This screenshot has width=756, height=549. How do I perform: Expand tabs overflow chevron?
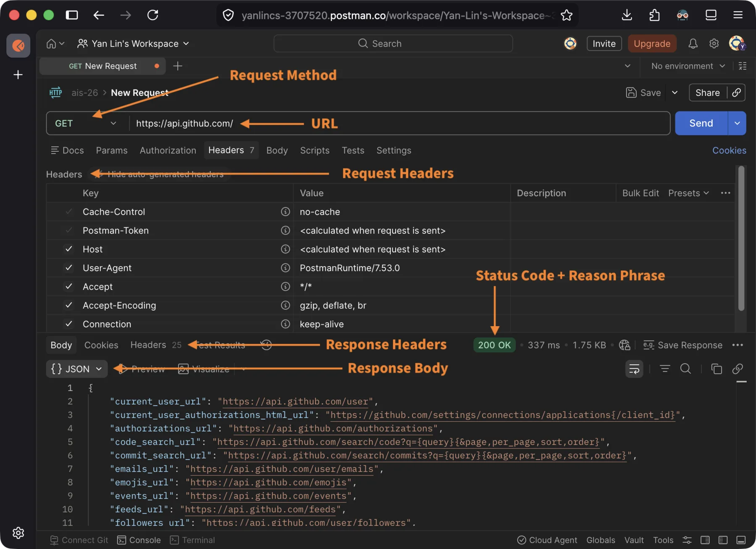tap(627, 66)
